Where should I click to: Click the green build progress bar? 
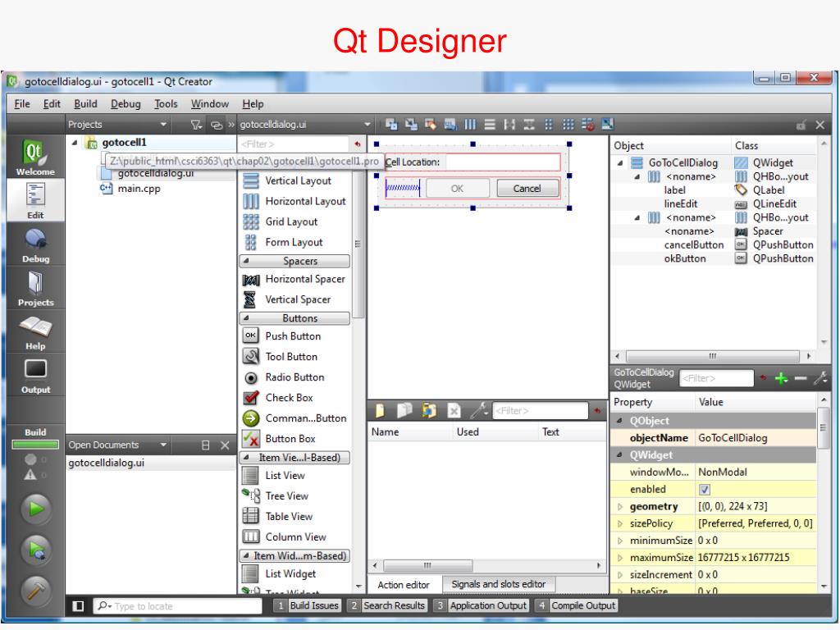(x=35, y=444)
